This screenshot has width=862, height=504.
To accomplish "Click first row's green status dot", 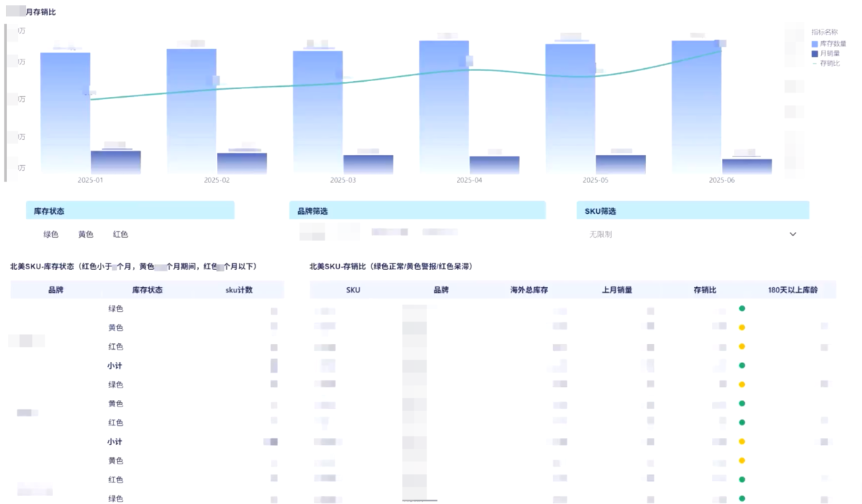I will (742, 309).
